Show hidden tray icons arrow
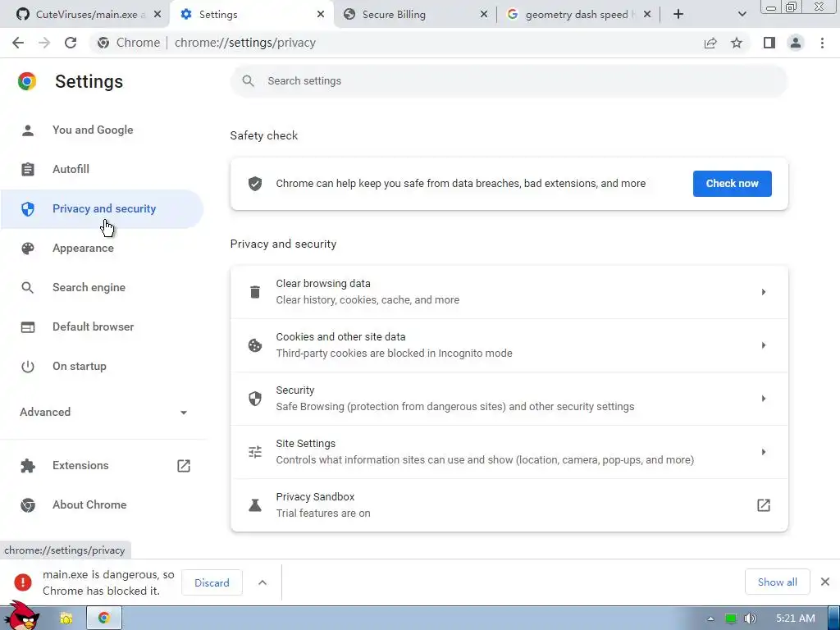This screenshot has width=840, height=630. pyautogui.click(x=710, y=619)
